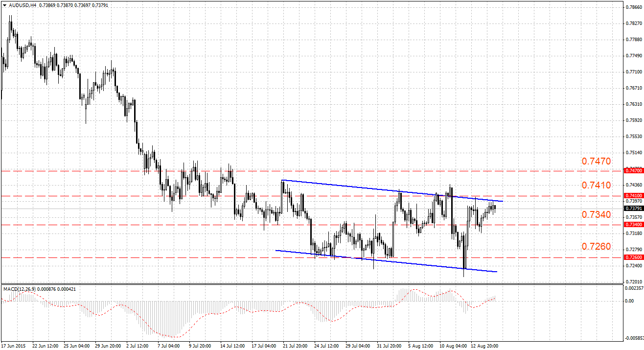Click the 0.74360 price axis value

point(634,185)
